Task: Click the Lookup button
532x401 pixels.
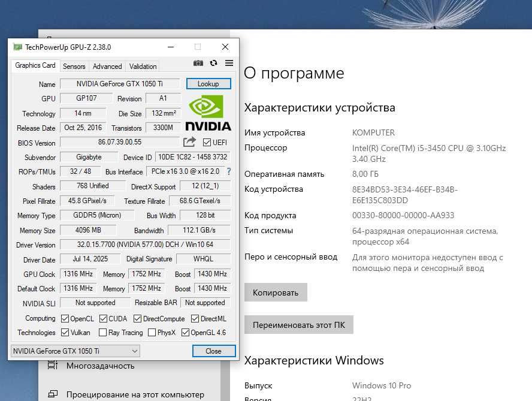Action: click(208, 83)
